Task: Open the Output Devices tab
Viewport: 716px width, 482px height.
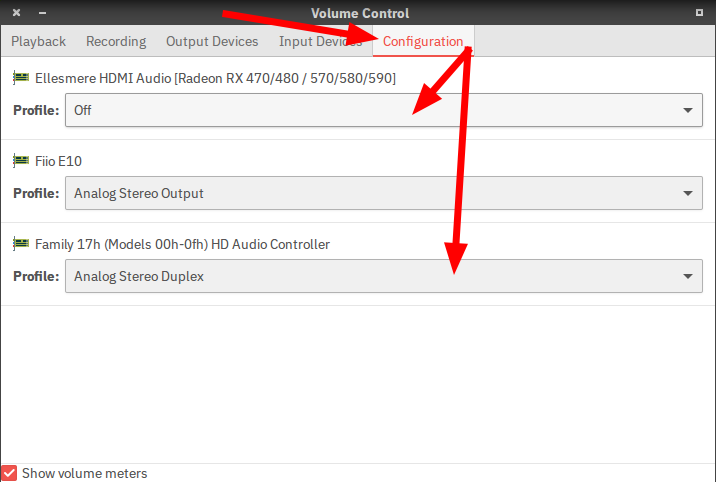Action: [x=212, y=42]
